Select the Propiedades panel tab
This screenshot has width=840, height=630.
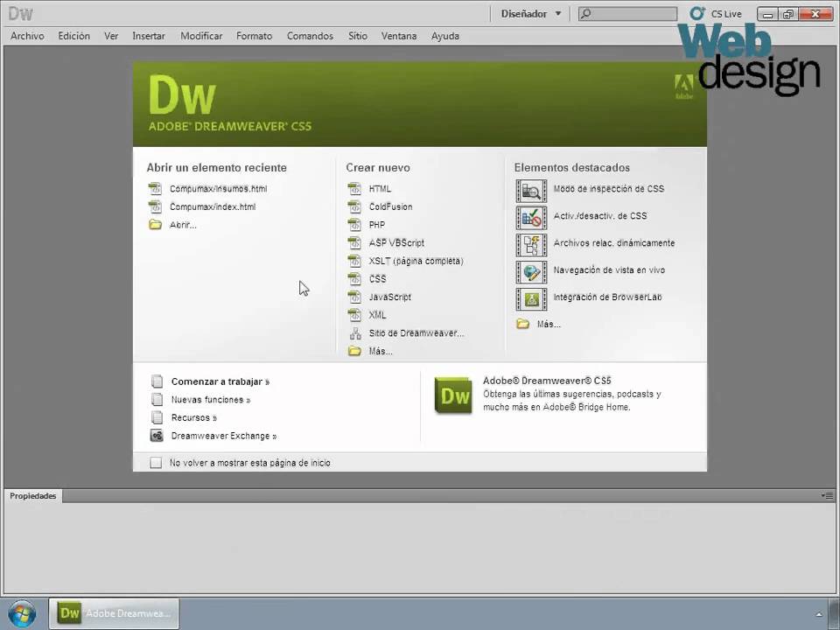32,496
